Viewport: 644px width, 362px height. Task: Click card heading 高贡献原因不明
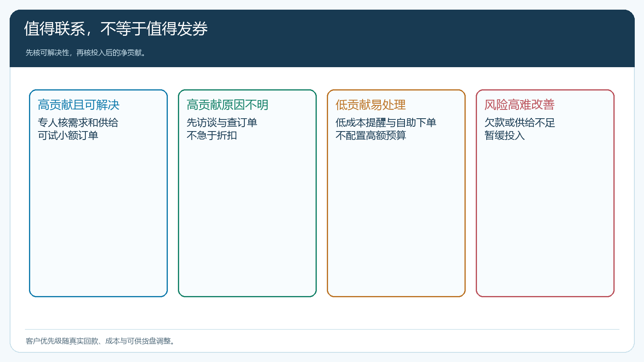[227, 105]
